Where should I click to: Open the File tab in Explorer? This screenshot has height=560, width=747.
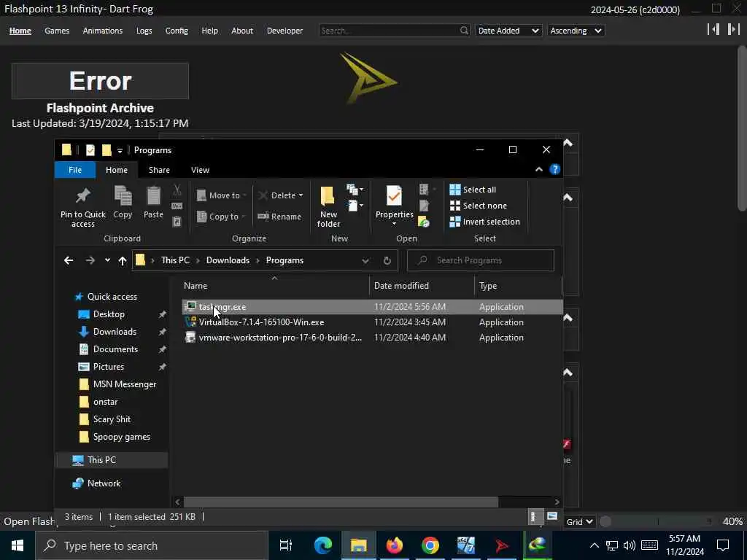point(75,170)
